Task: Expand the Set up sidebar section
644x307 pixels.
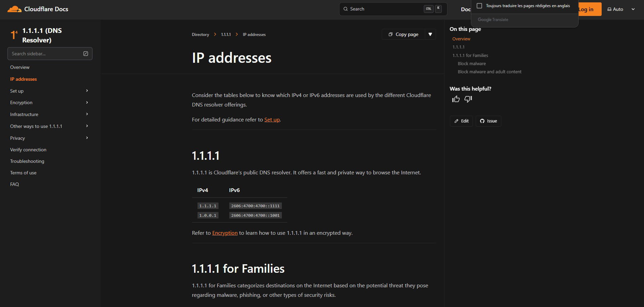Action: pos(87,91)
